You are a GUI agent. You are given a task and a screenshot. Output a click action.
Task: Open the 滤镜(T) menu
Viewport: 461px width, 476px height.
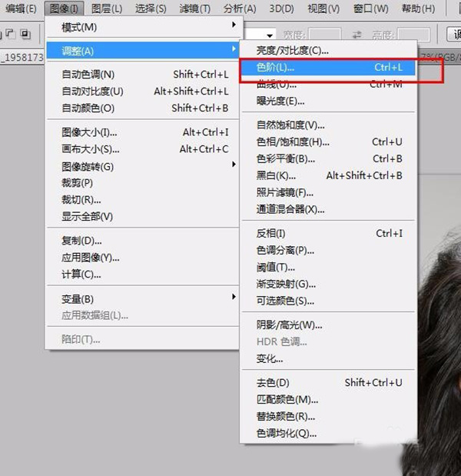click(x=194, y=8)
